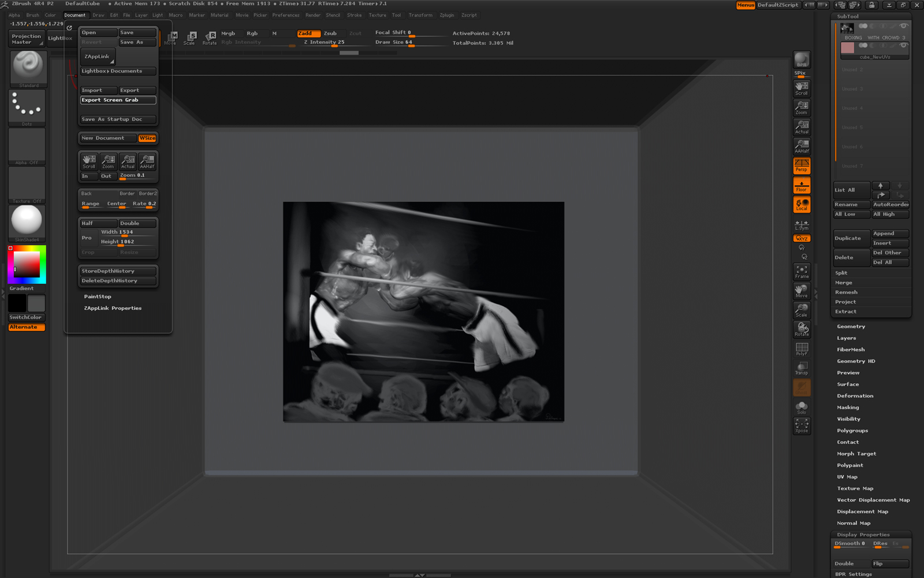Click the AAHalf icon in right shelf
The height and width of the screenshot is (578, 924).
pyautogui.click(x=802, y=146)
